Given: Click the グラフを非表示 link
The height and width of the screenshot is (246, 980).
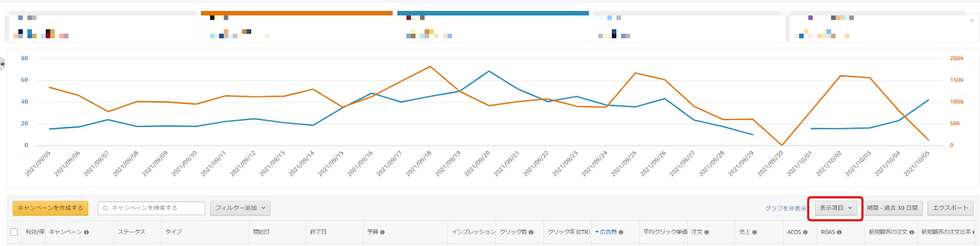Looking at the screenshot, I should (x=785, y=209).
